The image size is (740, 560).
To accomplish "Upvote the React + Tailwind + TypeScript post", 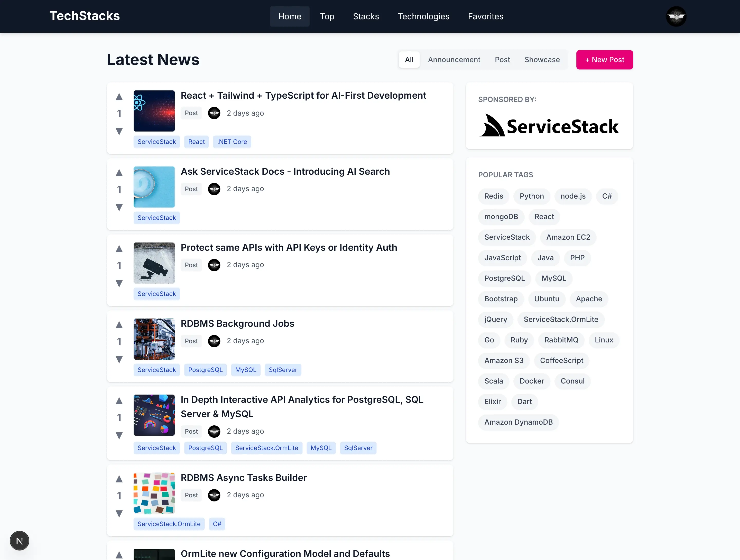I will [x=119, y=97].
